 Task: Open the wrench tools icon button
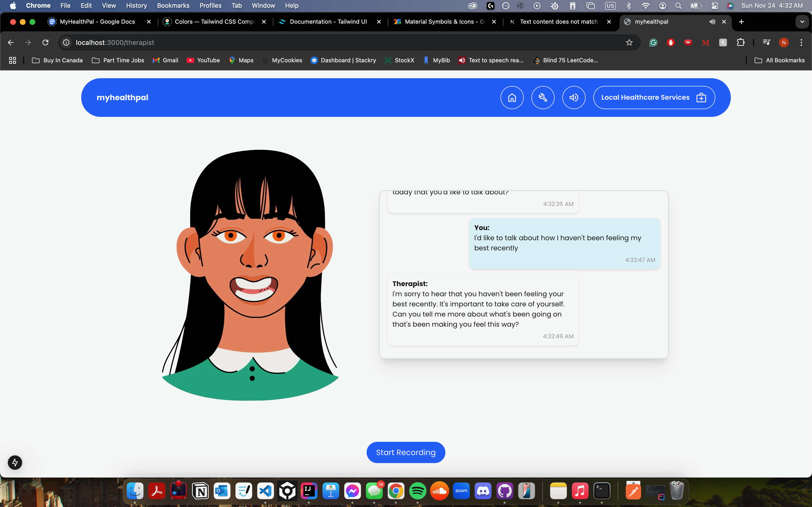click(543, 98)
